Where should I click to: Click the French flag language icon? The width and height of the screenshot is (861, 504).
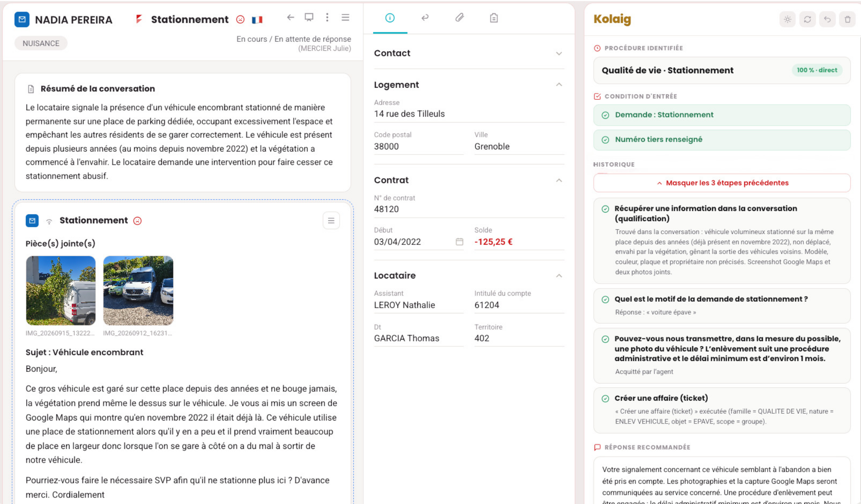[x=257, y=20]
